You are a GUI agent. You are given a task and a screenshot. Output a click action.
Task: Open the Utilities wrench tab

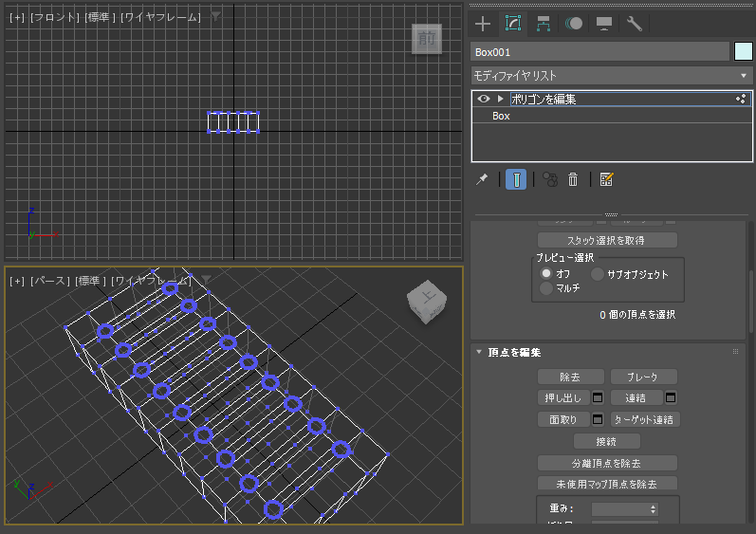634,24
